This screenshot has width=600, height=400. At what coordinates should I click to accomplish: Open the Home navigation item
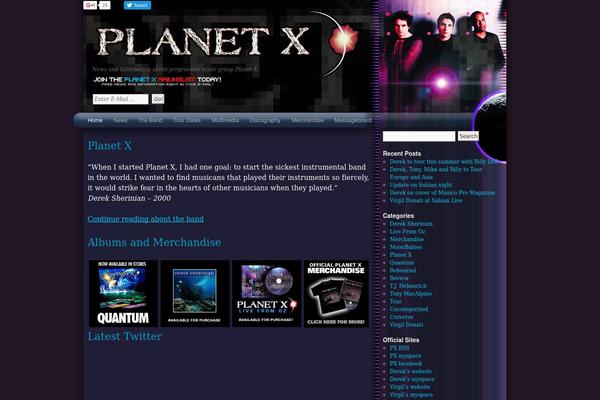click(95, 120)
